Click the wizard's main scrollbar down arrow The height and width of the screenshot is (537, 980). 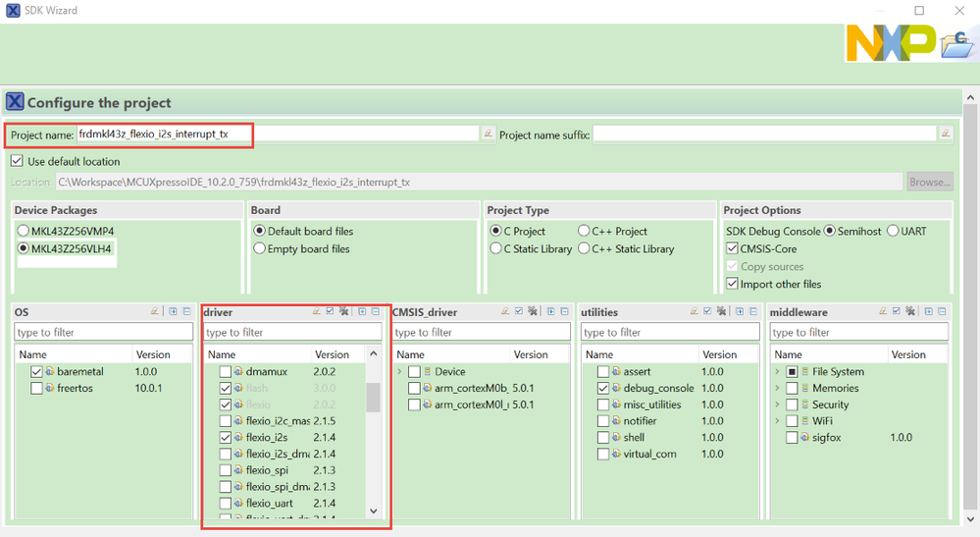click(970, 518)
